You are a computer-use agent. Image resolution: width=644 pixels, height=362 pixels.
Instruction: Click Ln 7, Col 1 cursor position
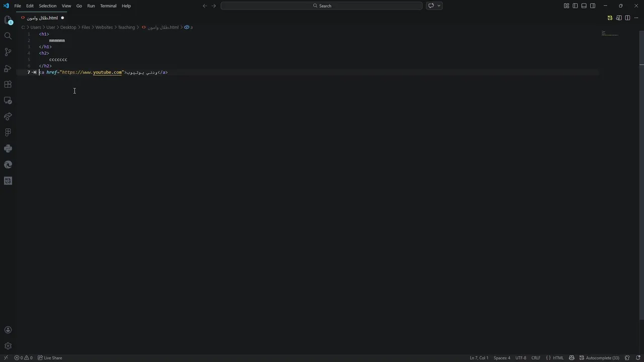point(479,358)
